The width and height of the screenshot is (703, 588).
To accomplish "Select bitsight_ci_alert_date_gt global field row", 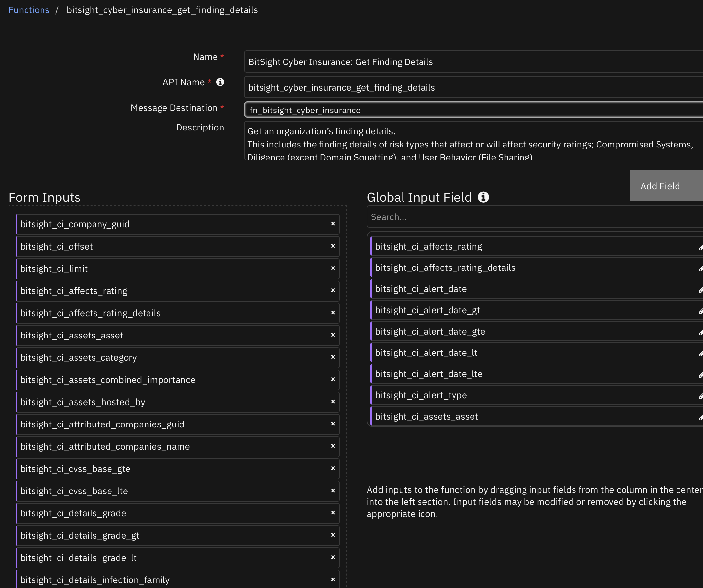I will click(537, 310).
